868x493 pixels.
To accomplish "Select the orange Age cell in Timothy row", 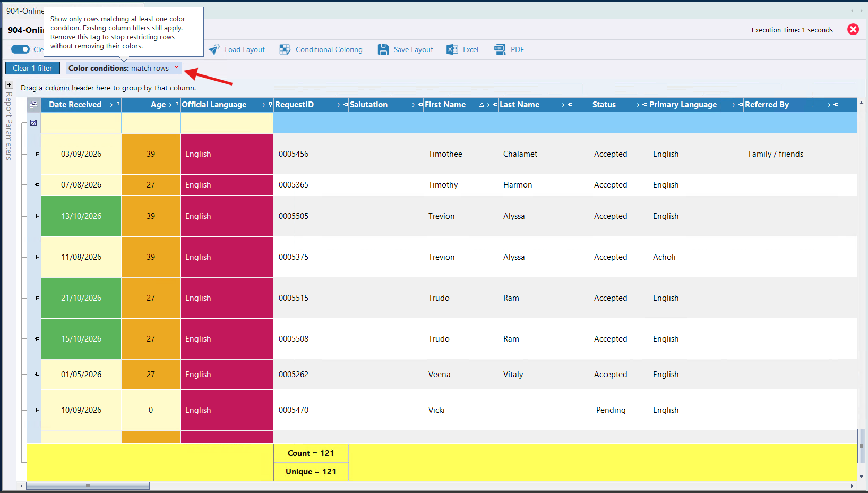I will pyautogui.click(x=151, y=185).
